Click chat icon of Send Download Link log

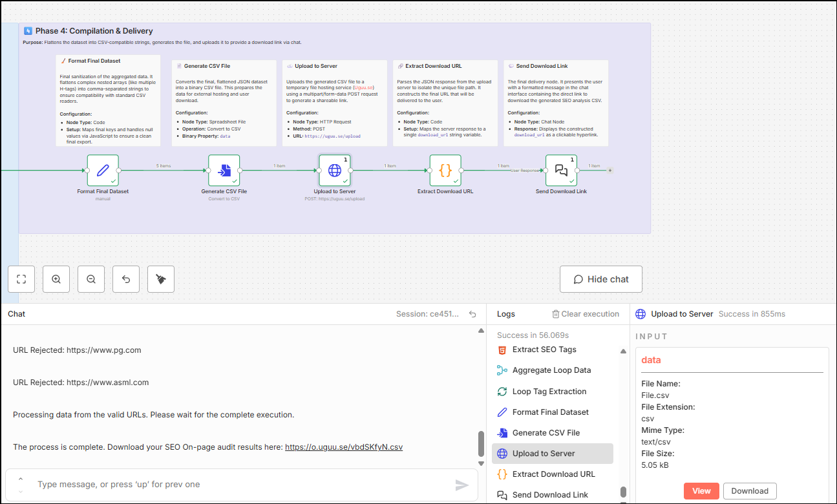pos(502,495)
